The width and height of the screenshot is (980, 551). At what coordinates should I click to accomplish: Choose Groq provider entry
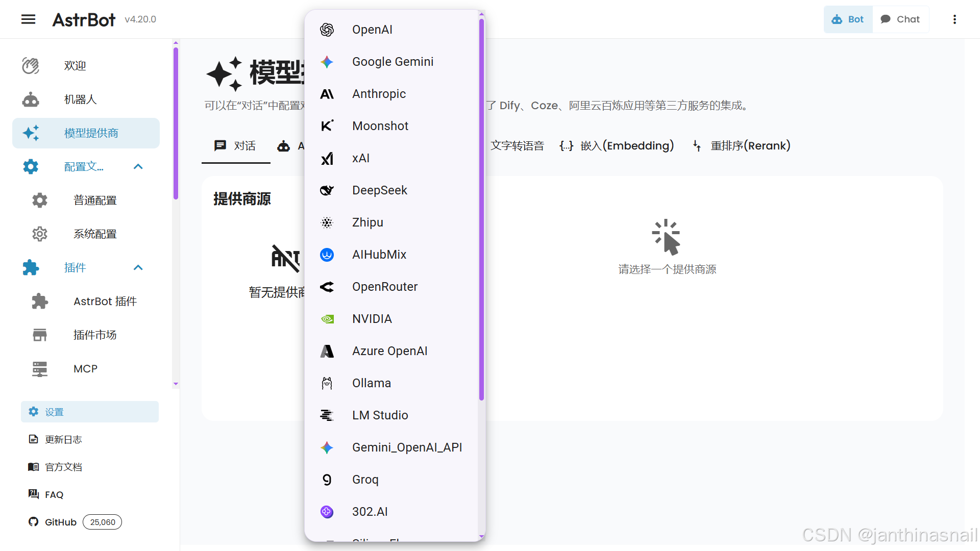tap(391, 480)
